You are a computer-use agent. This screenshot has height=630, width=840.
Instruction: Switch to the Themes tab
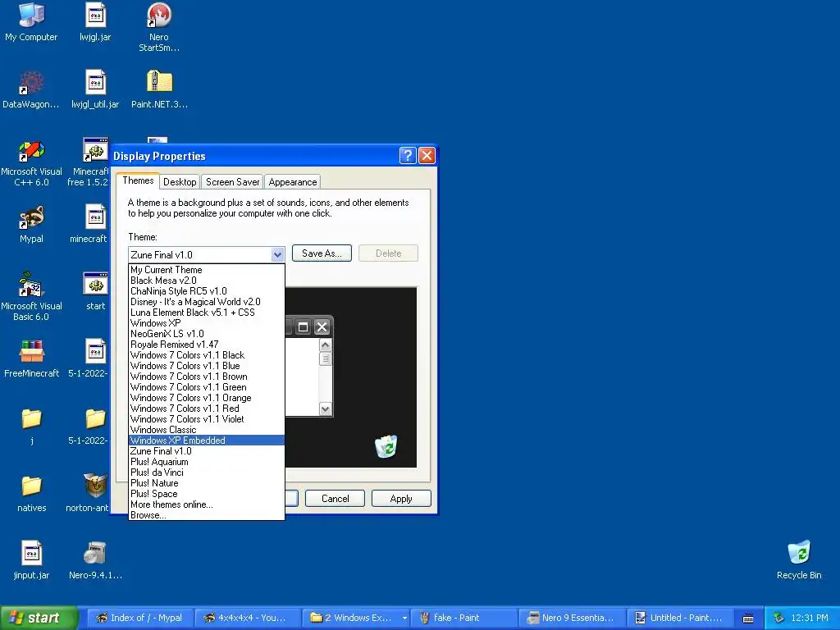click(x=138, y=180)
